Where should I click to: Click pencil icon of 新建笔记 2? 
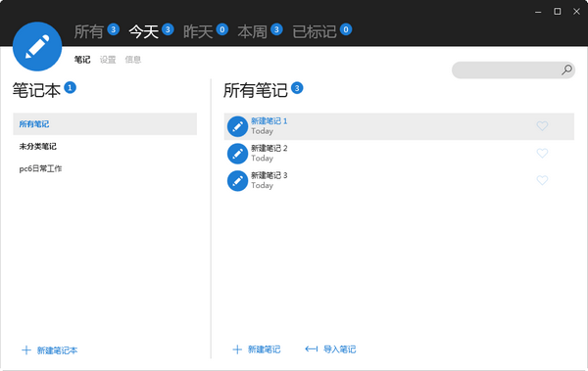[x=237, y=154]
